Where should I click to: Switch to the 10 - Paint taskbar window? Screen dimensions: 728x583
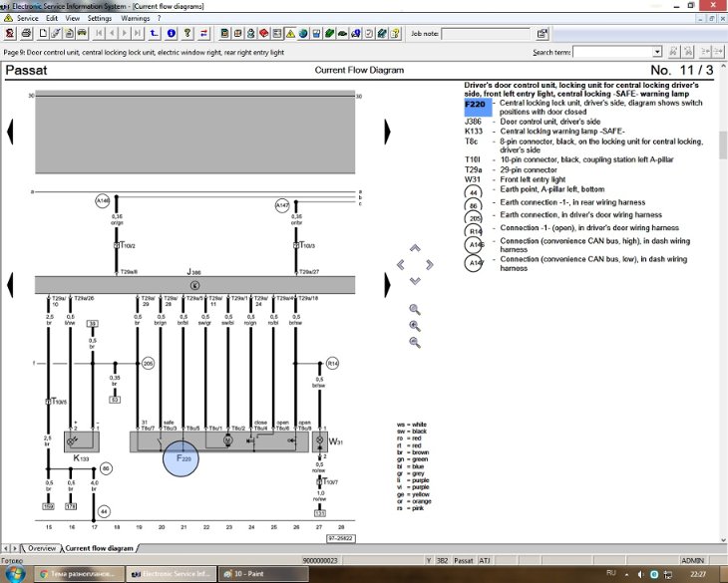tap(263, 574)
